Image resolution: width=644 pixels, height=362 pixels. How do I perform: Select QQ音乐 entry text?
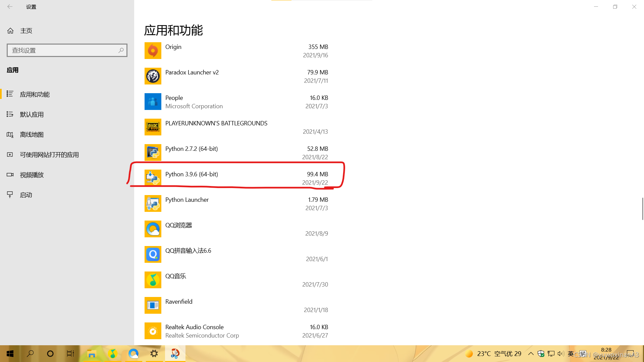pyautogui.click(x=175, y=276)
